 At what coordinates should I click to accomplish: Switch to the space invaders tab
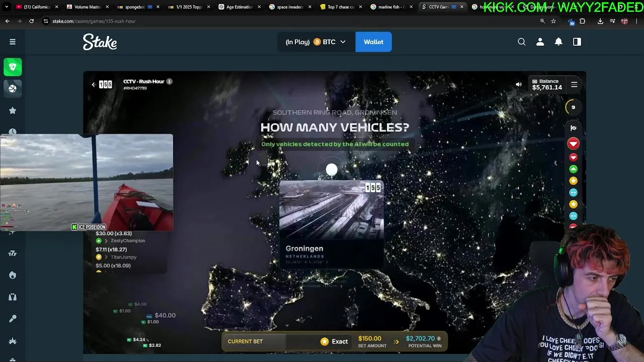click(289, 7)
